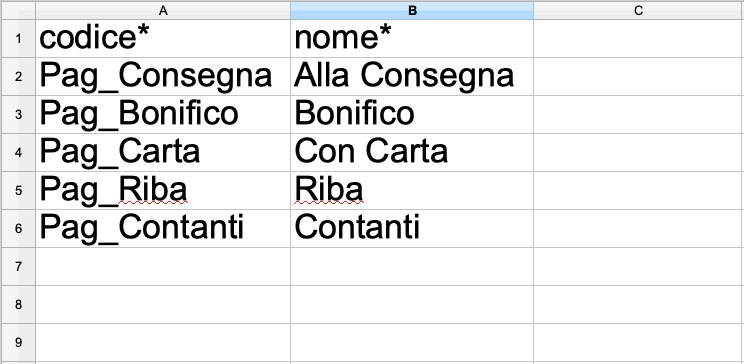Select column A header

163,10
